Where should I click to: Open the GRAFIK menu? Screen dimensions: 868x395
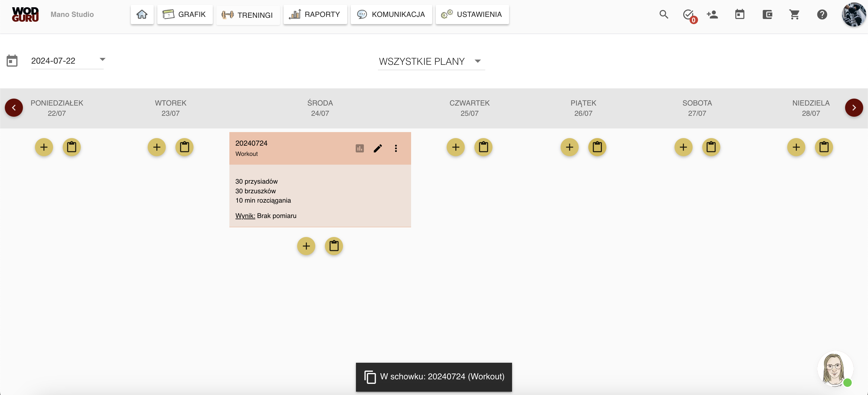pos(185,14)
